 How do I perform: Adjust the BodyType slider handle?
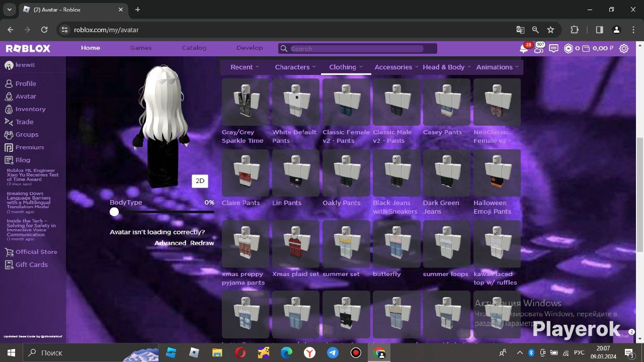point(114,212)
